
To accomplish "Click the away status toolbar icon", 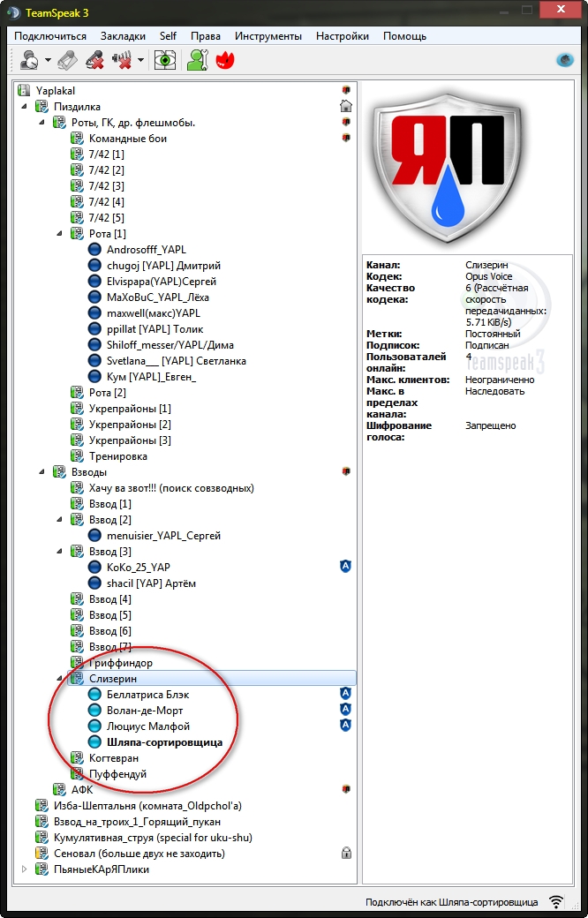I will click(29, 60).
